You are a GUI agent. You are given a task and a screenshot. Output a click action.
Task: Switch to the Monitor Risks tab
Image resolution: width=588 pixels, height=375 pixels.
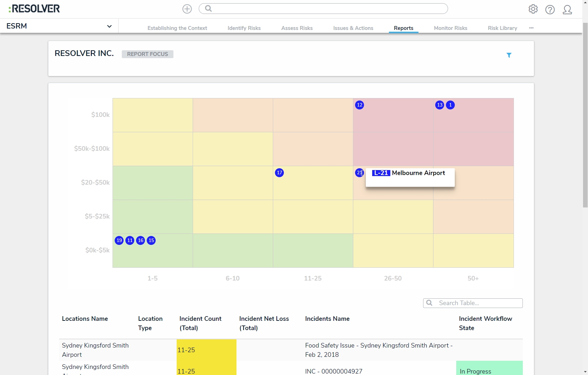tap(451, 28)
